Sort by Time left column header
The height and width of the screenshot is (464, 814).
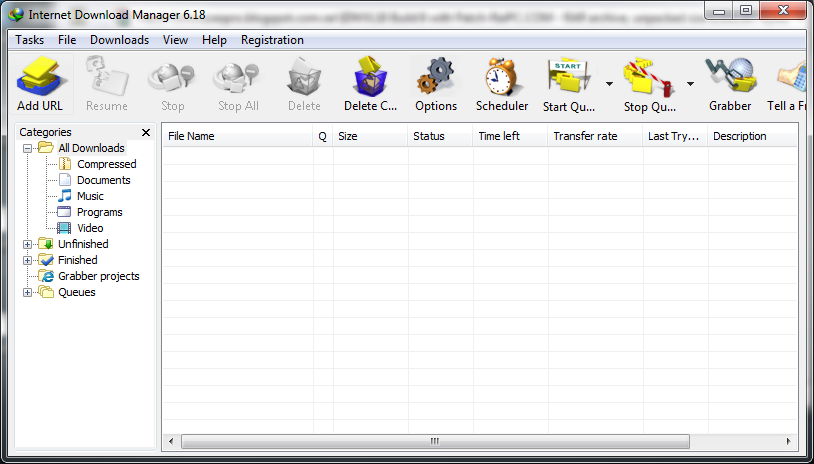pyautogui.click(x=511, y=137)
